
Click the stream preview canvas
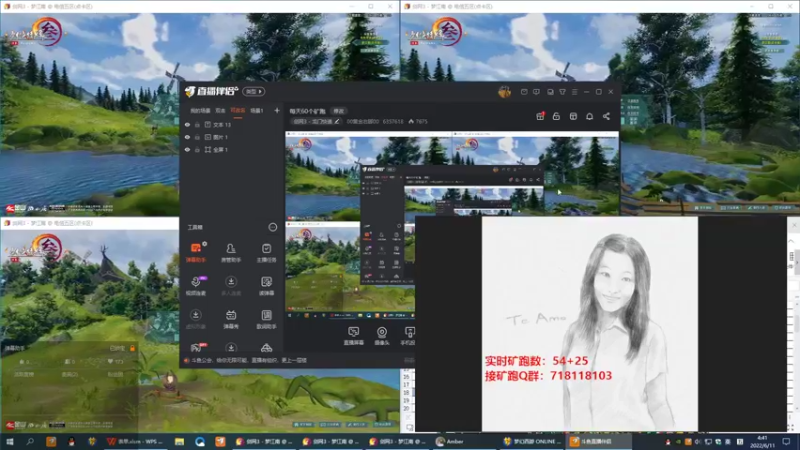[x=452, y=224]
